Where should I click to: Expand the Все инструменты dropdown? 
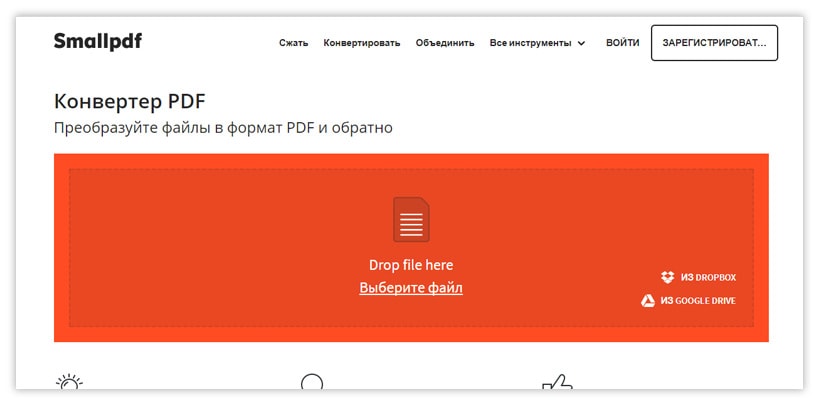point(537,43)
